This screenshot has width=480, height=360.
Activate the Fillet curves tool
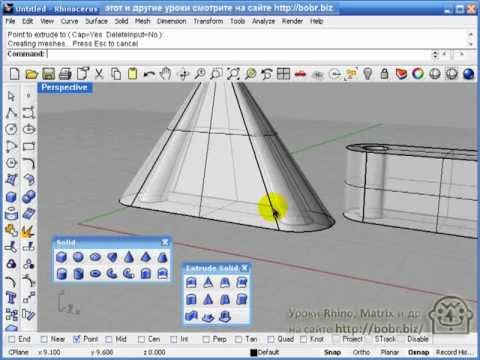[x=29, y=163]
